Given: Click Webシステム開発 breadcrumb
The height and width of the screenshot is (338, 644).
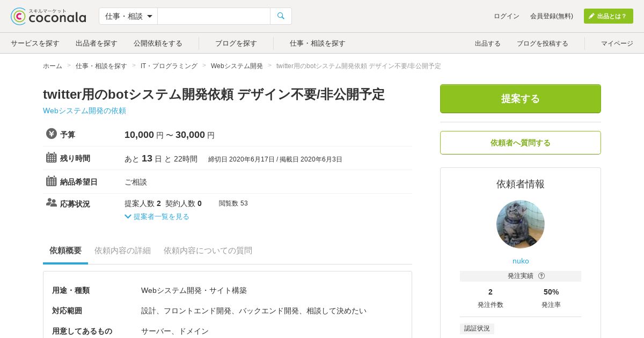Looking at the screenshot, I should pyautogui.click(x=237, y=66).
